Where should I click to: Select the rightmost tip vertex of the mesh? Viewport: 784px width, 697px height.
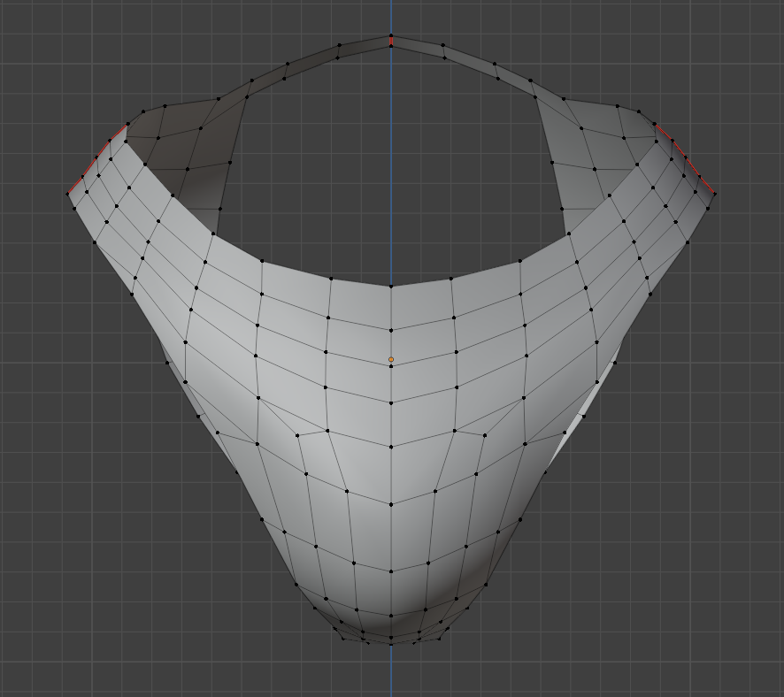715,194
